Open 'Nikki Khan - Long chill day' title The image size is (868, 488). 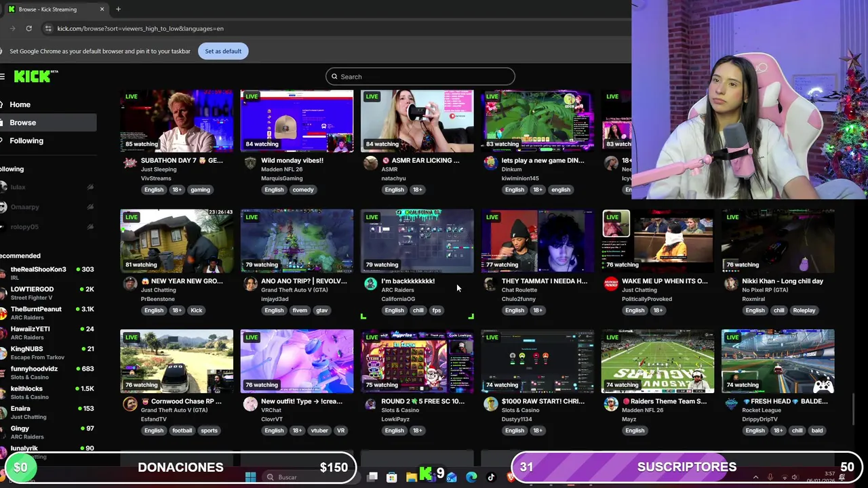click(x=783, y=281)
